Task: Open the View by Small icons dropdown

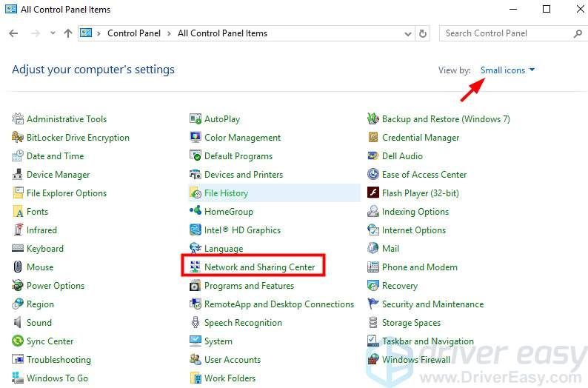Action: 507,70
